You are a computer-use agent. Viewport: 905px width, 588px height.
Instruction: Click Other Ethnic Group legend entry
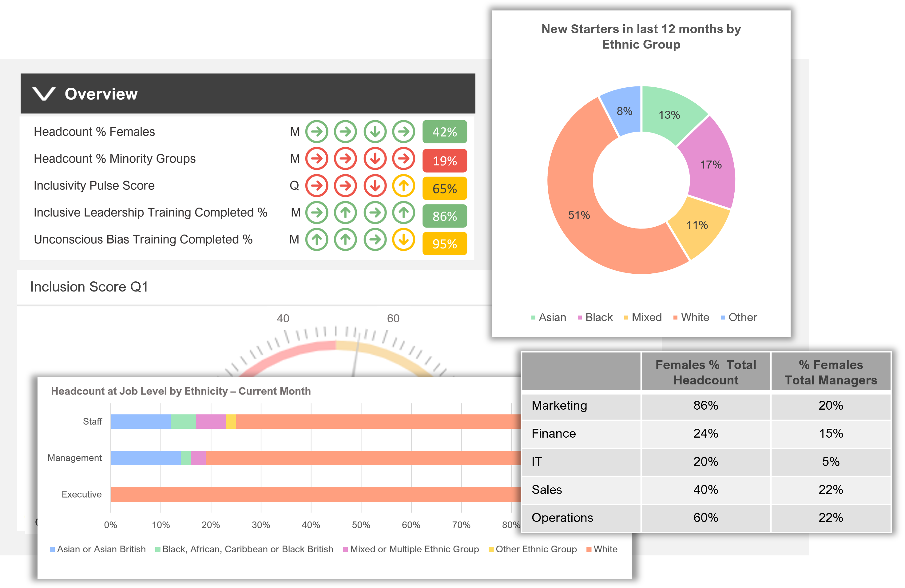tap(533, 549)
